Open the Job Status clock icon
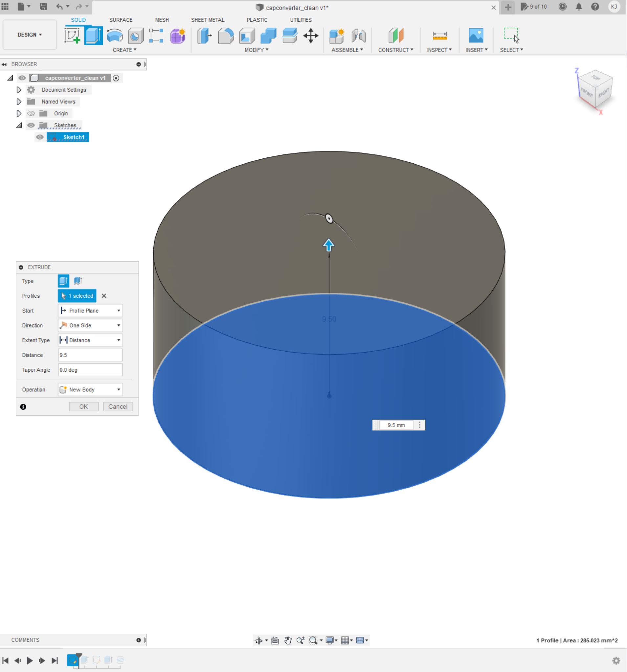The height and width of the screenshot is (672, 627). 562,7
